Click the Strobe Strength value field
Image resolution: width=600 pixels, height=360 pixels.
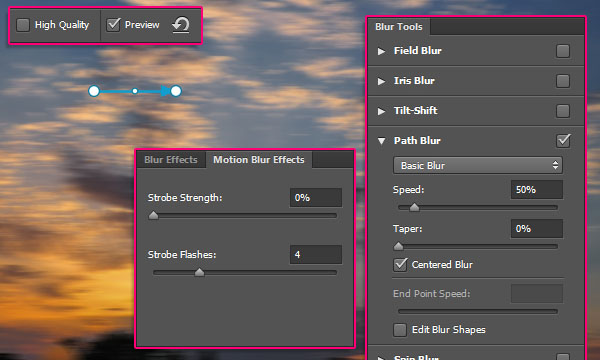(x=316, y=198)
